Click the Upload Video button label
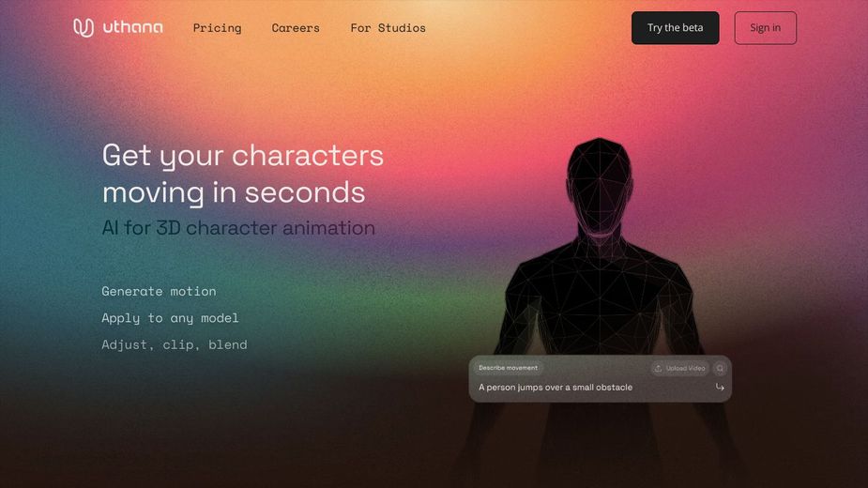 click(685, 369)
